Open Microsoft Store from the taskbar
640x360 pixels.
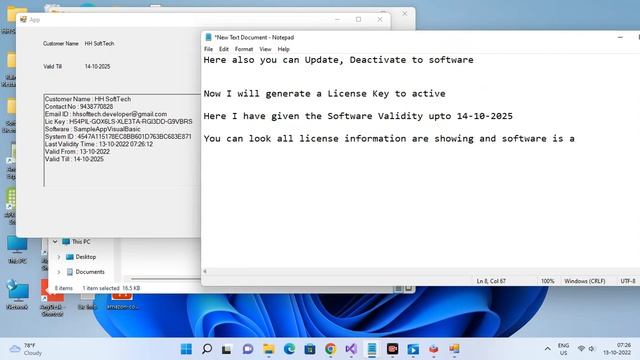(x=310, y=349)
